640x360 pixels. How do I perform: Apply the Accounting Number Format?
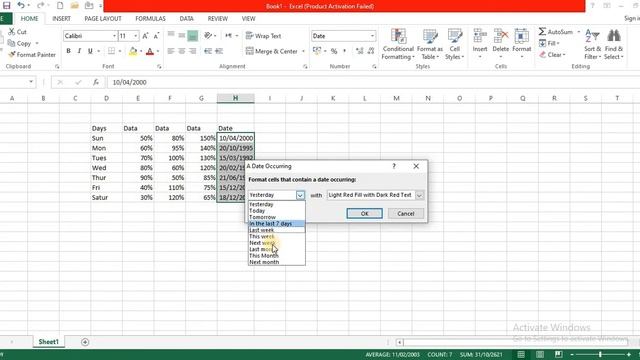tap(317, 51)
